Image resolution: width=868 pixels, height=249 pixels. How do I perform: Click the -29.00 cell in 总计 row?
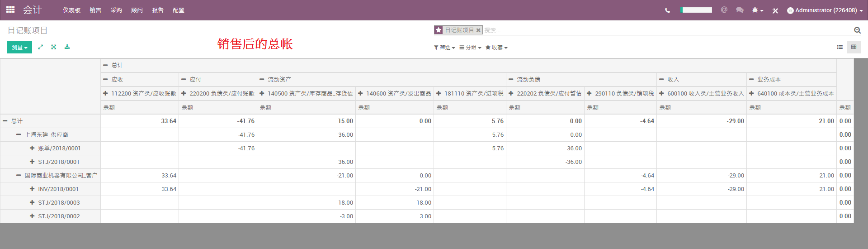tap(701, 121)
